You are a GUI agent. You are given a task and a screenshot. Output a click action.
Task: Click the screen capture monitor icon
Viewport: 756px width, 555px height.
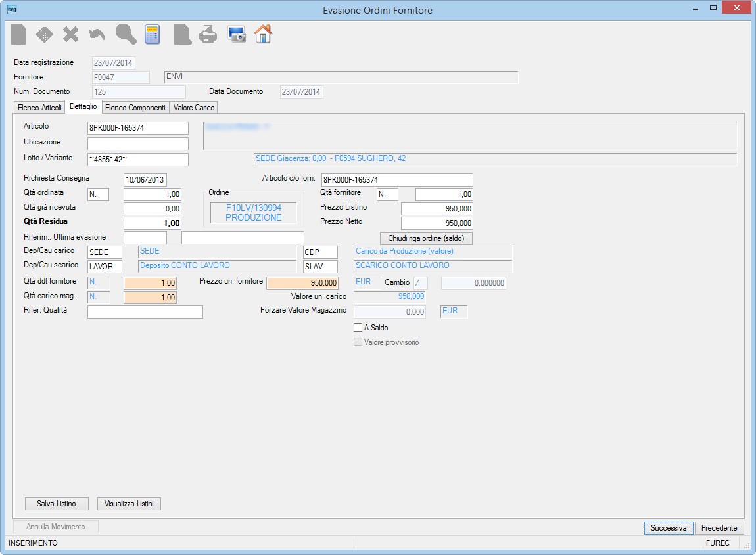pos(237,34)
